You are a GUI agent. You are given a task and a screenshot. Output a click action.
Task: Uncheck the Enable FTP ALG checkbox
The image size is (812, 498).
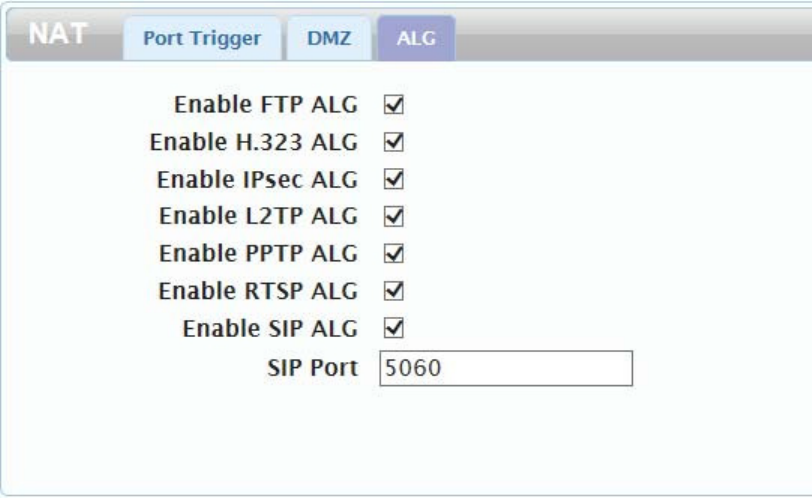[394, 104]
